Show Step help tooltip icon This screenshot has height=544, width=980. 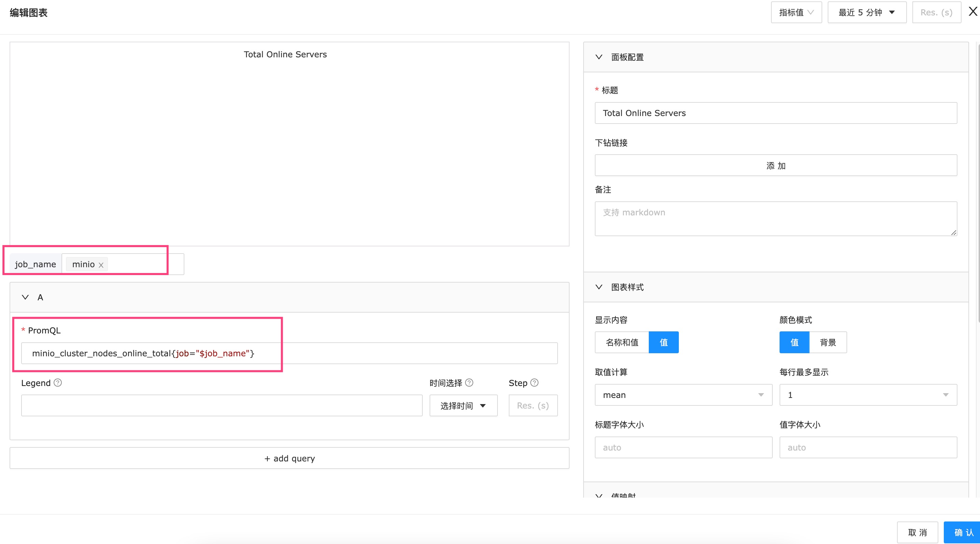pyautogui.click(x=534, y=383)
